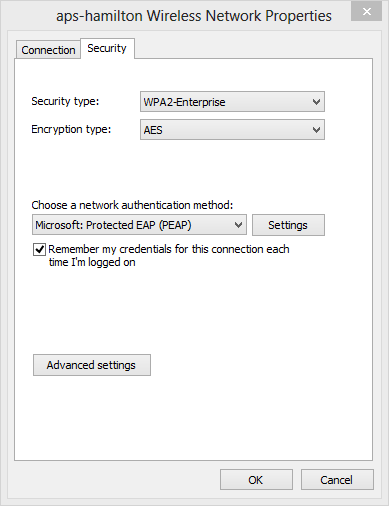The height and width of the screenshot is (506, 389).
Task: Click the arrow icon of WPA2-Enterprise dropdown
Action: click(316, 102)
